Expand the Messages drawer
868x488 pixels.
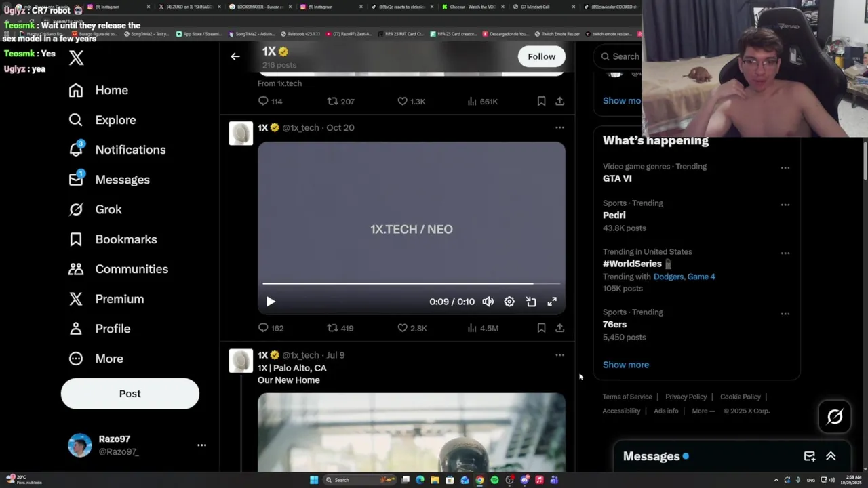831,456
